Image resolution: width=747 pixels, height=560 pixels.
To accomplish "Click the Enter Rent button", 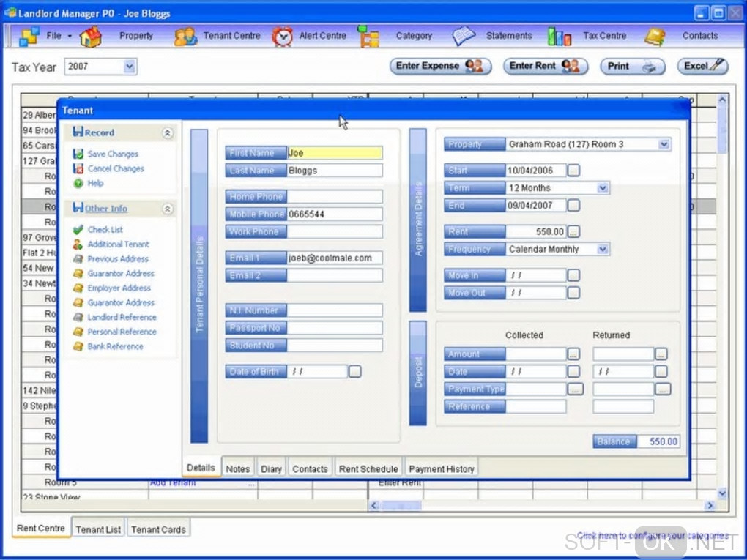I will 546,66.
